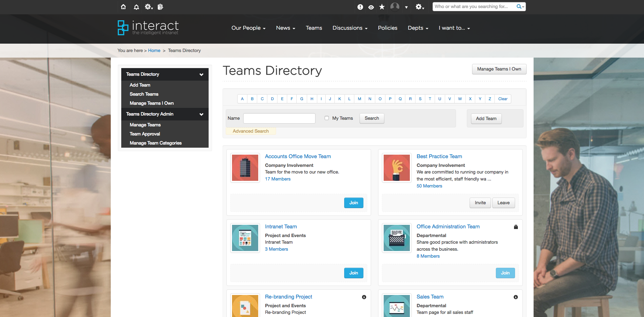Viewport: 644px width, 317px height.
Task: Open the user profile avatar
Action: point(395,7)
